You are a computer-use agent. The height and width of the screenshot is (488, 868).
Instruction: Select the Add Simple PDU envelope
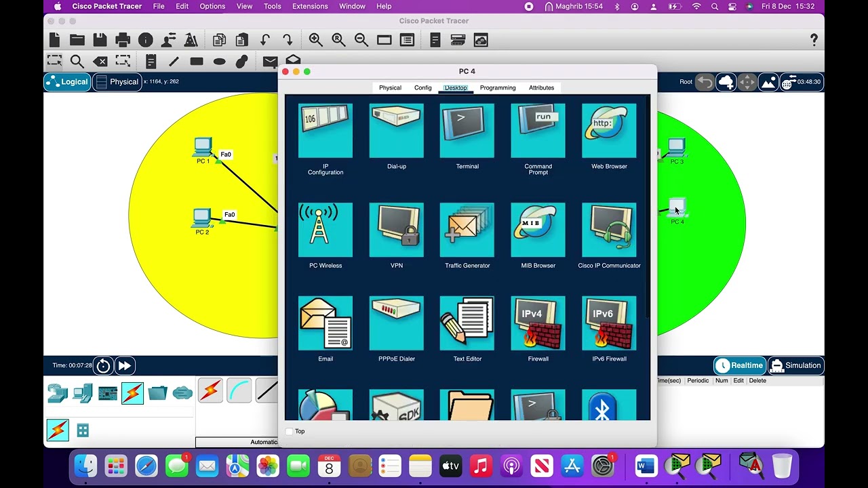click(270, 62)
